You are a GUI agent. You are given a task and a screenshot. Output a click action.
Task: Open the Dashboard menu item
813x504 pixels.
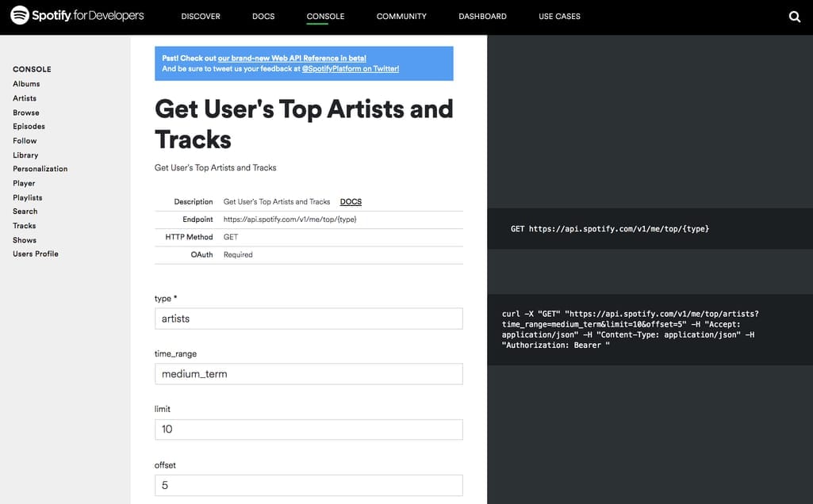tap(482, 17)
